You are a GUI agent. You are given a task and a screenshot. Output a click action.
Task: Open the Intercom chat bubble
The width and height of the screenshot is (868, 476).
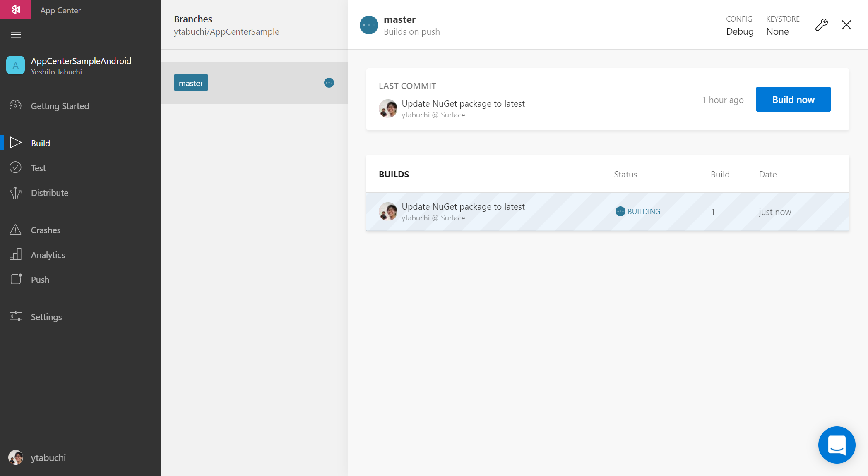(837, 445)
